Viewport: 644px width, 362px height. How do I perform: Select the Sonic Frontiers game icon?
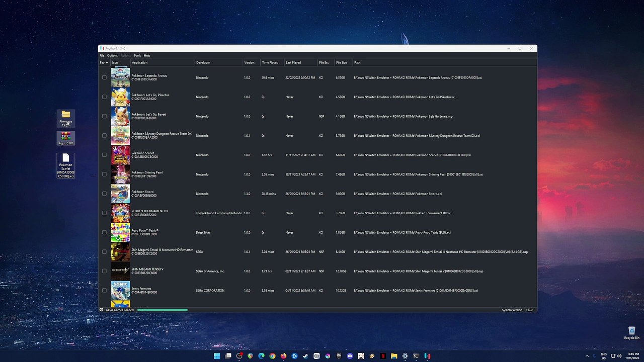120,291
